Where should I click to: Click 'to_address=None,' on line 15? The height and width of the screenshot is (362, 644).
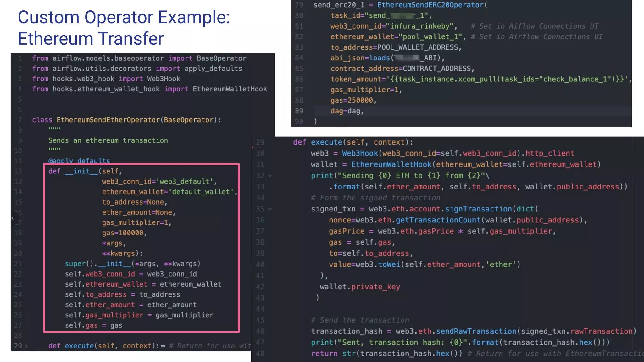[x=135, y=202]
